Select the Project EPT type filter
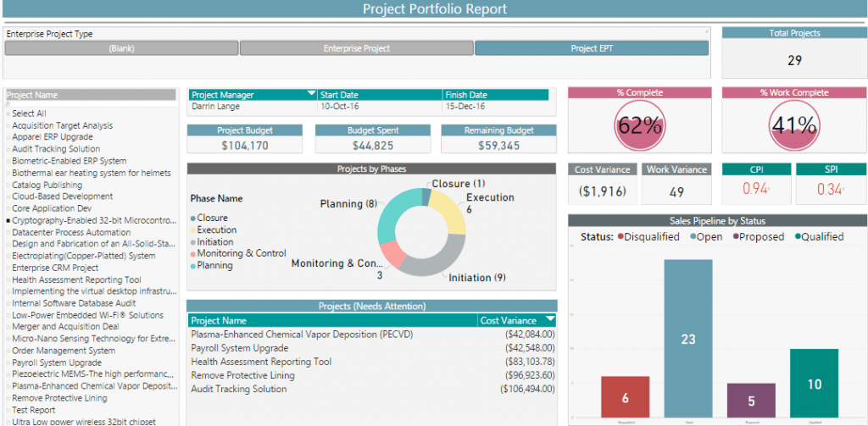This screenshot has width=868, height=426. [591, 48]
